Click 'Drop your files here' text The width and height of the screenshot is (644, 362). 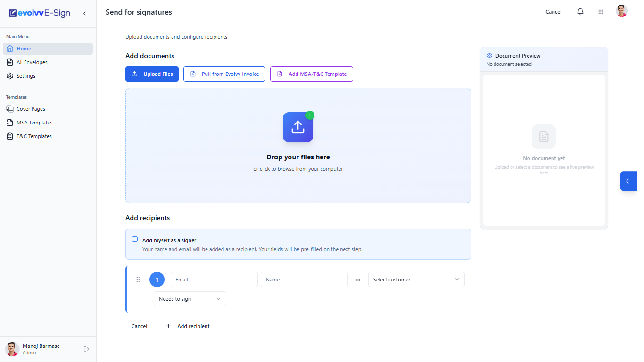tap(298, 157)
